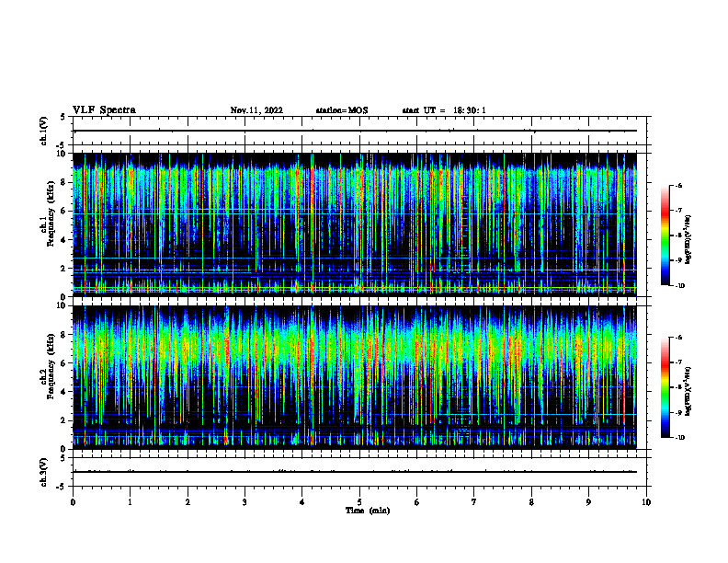Click the ch.1 spectrogram panel
Screen dimensions: 728x563
click(x=355, y=224)
